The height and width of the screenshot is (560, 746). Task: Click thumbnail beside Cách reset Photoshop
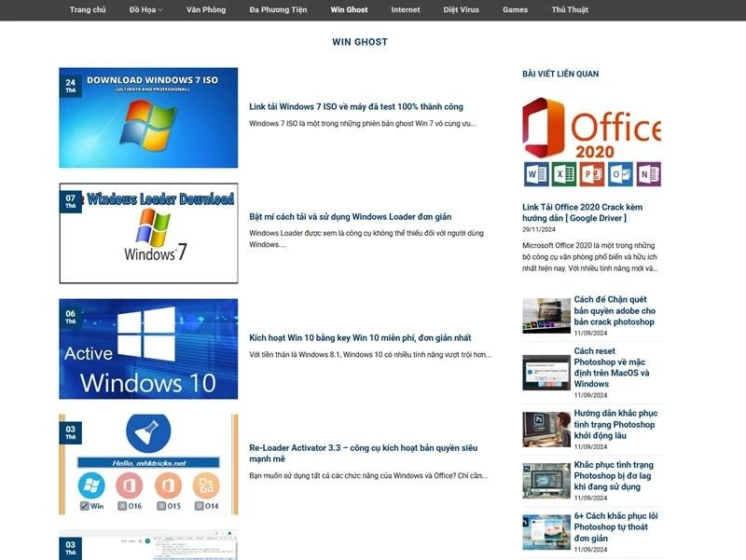click(546, 372)
